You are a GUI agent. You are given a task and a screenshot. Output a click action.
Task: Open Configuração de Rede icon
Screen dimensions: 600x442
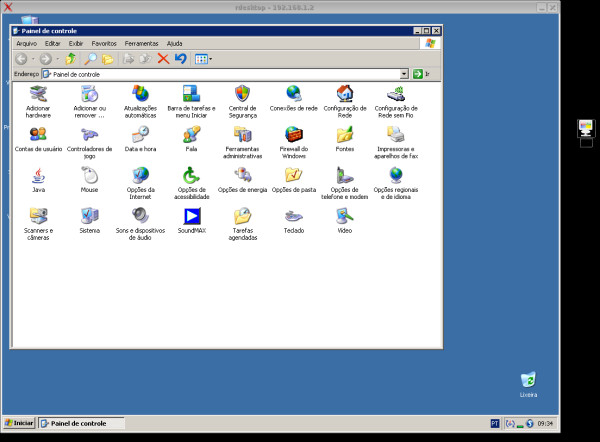pyautogui.click(x=345, y=101)
